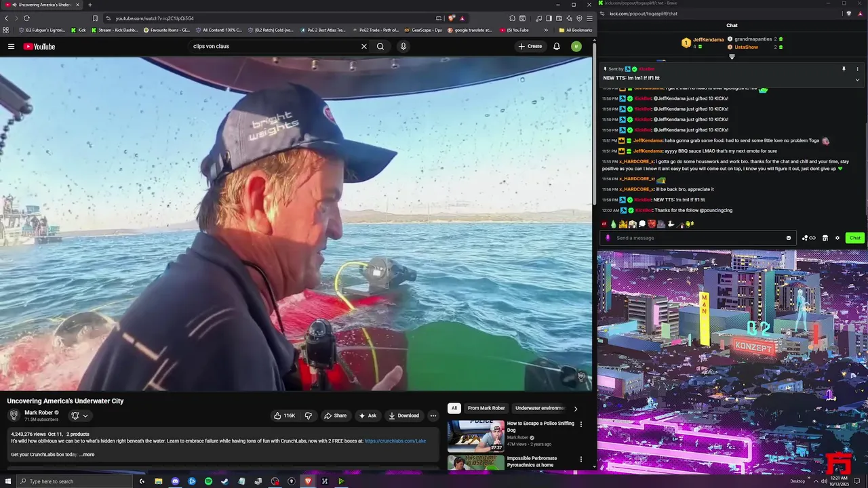Open Mark Rober channel avatar

(x=14, y=415)
